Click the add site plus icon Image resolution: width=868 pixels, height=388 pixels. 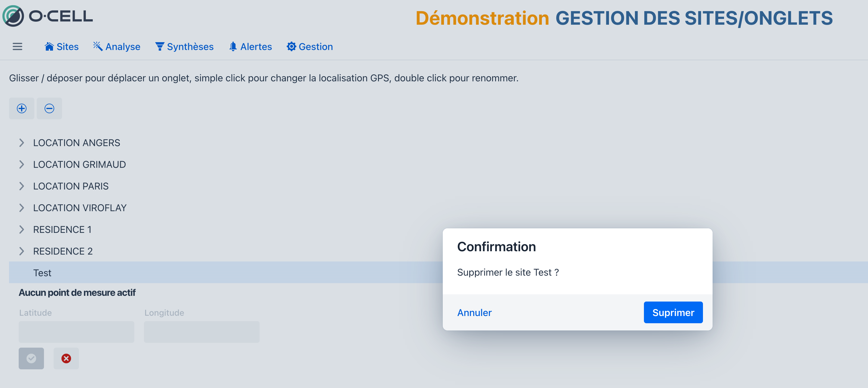[22, 108]
